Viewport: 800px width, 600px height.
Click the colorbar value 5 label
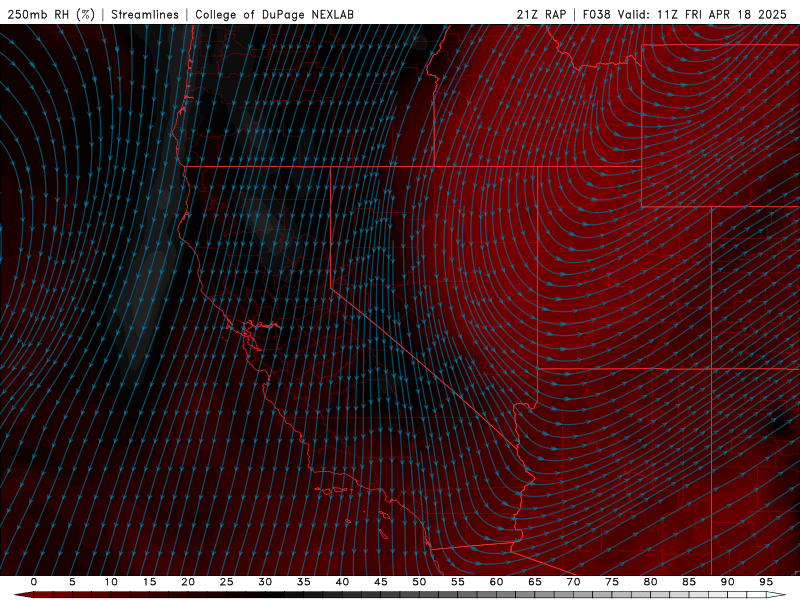pyautogui.click(x=72, y=582)
